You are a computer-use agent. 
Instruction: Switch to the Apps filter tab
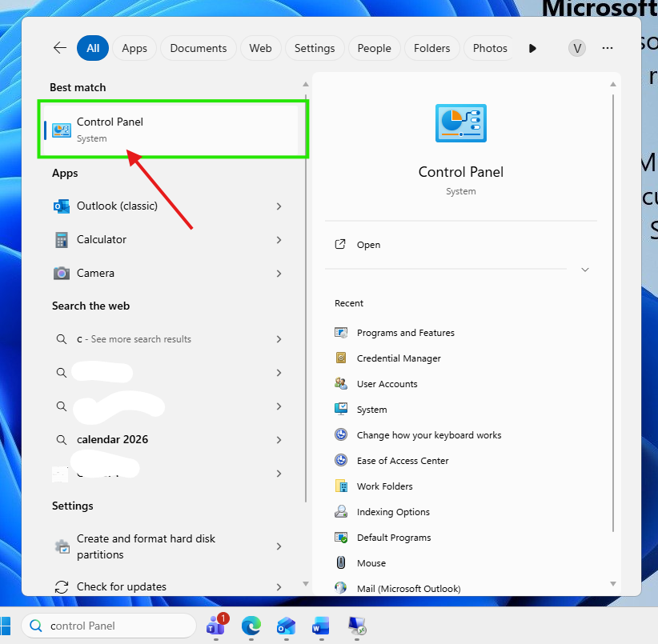point(134,48)
